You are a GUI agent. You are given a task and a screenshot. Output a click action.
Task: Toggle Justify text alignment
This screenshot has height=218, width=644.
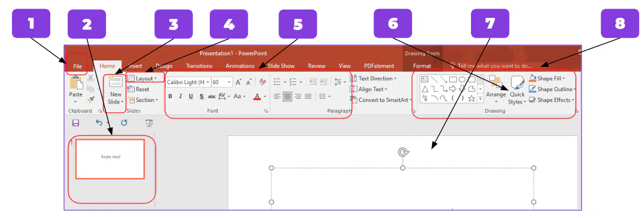coord(308,97)
